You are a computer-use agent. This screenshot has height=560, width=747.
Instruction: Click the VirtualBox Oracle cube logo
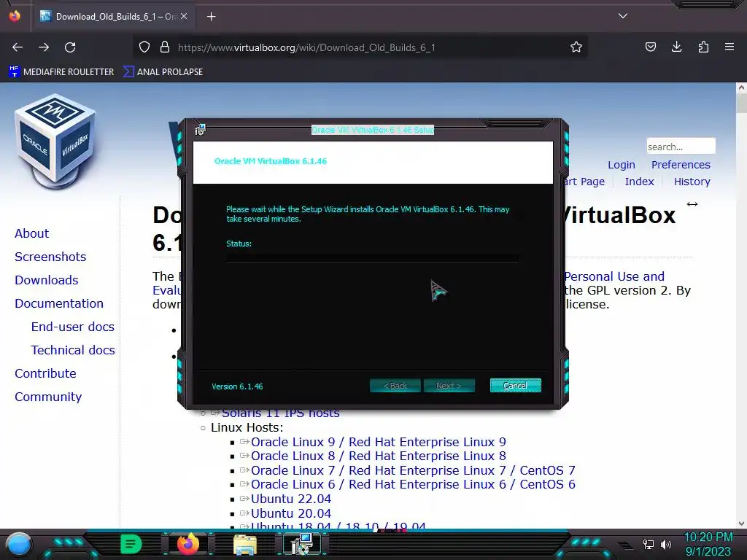[x=55, y=141]
